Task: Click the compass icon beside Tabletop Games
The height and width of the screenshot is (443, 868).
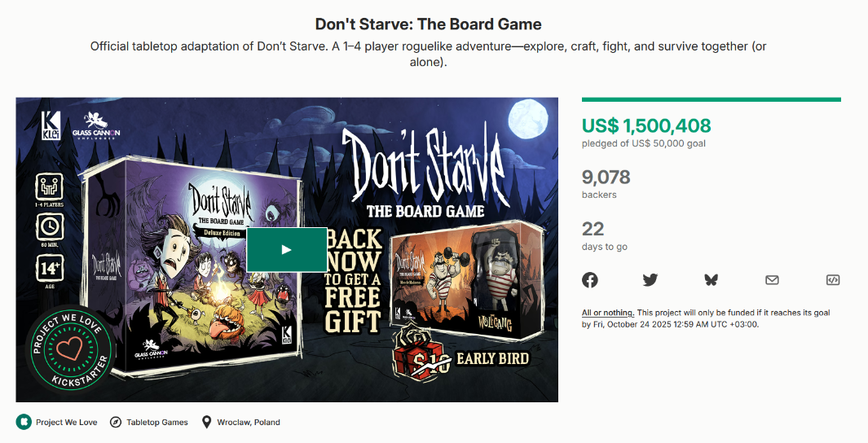Action: click(116, 422)
